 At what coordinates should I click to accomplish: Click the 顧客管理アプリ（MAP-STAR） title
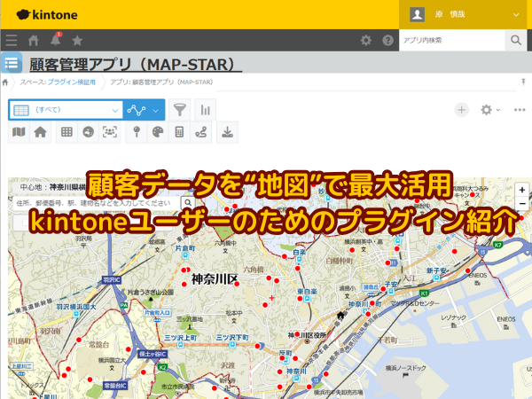[136, 65]
